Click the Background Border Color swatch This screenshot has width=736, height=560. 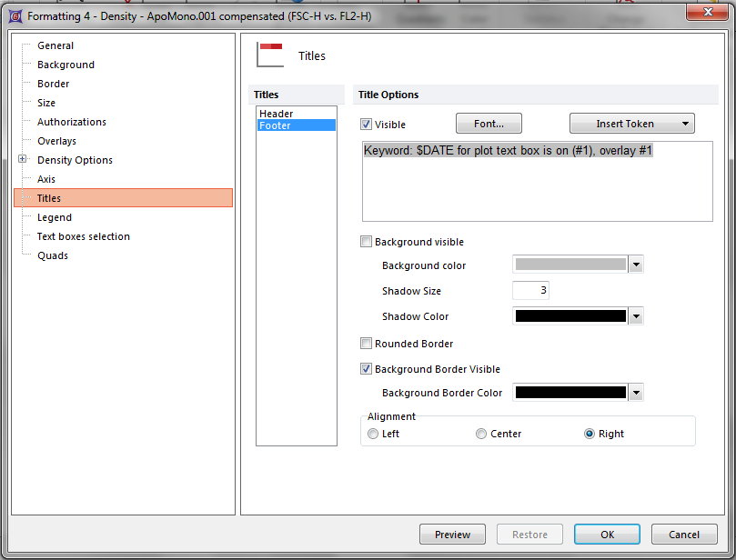(x=570, y=393)
